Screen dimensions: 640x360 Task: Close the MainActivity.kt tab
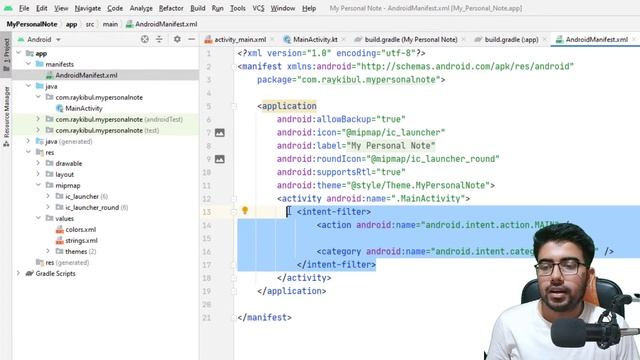(x=344, y=40)
